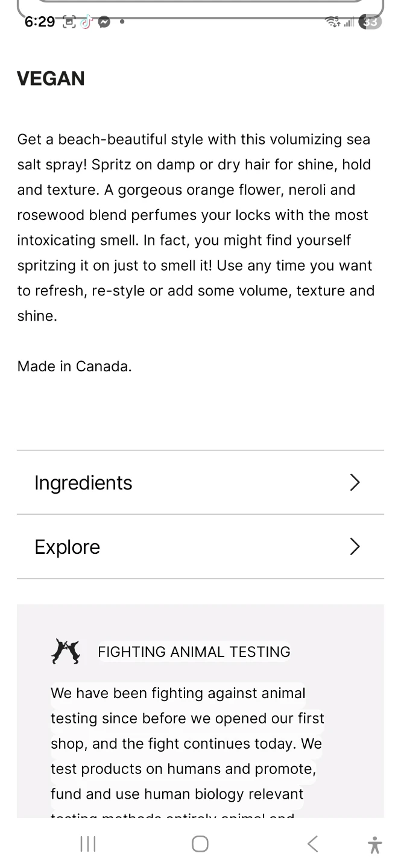Screen dimensions: 401x868
Task: Go back using the navigation arrow
Action: pyautogui.click(x=312, y=844)
